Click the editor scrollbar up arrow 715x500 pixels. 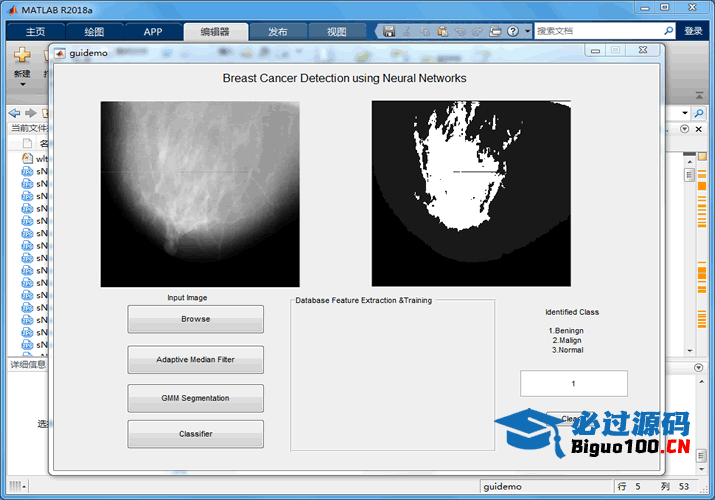point(689,162)
